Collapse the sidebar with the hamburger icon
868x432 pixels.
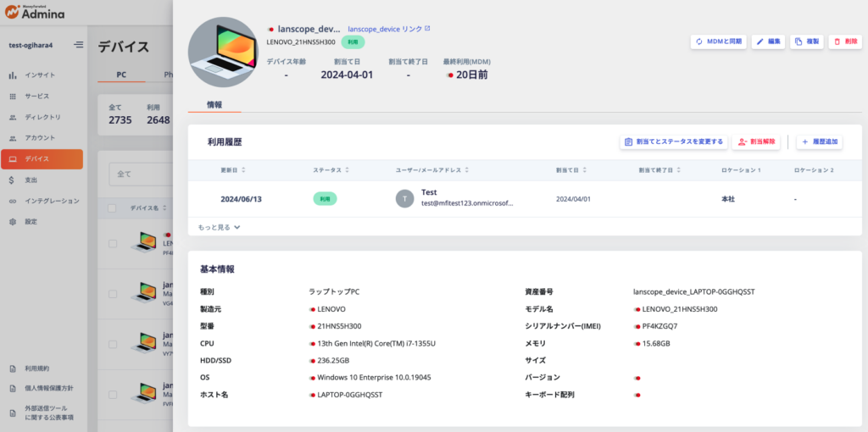coord(79,45)
